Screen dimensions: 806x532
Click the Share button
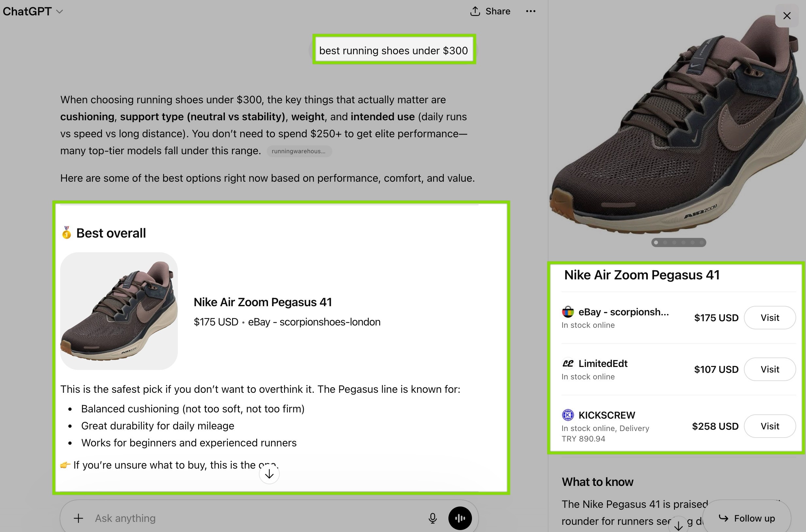(x=490, y=11)
